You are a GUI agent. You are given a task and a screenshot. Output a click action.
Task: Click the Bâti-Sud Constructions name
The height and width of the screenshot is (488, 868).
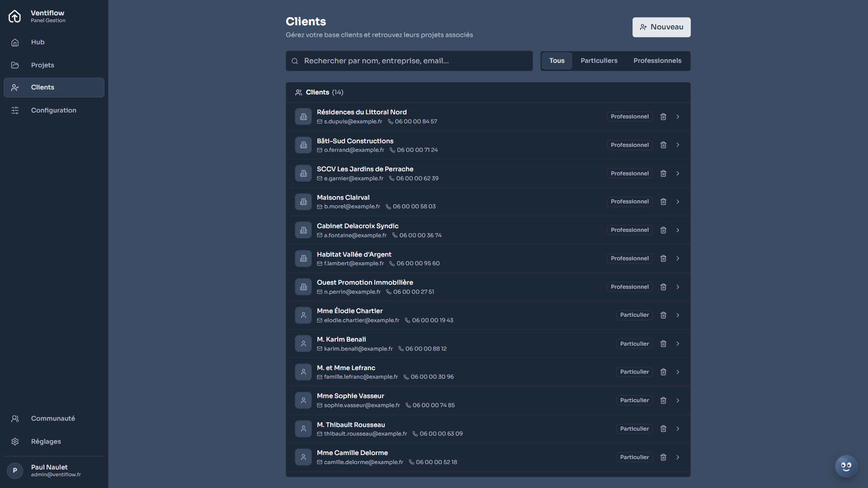(355, 141)
